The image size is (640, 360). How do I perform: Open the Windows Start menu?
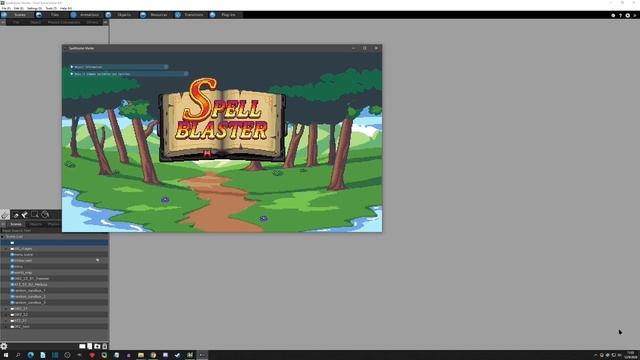click(x=6, y=355)
